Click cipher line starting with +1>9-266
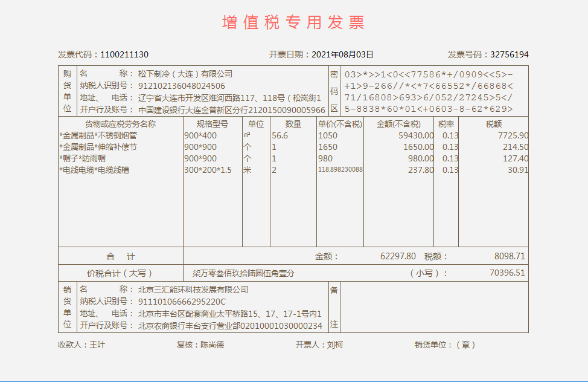588x382 pixels. pyautogui.click(x=429, y=86)
